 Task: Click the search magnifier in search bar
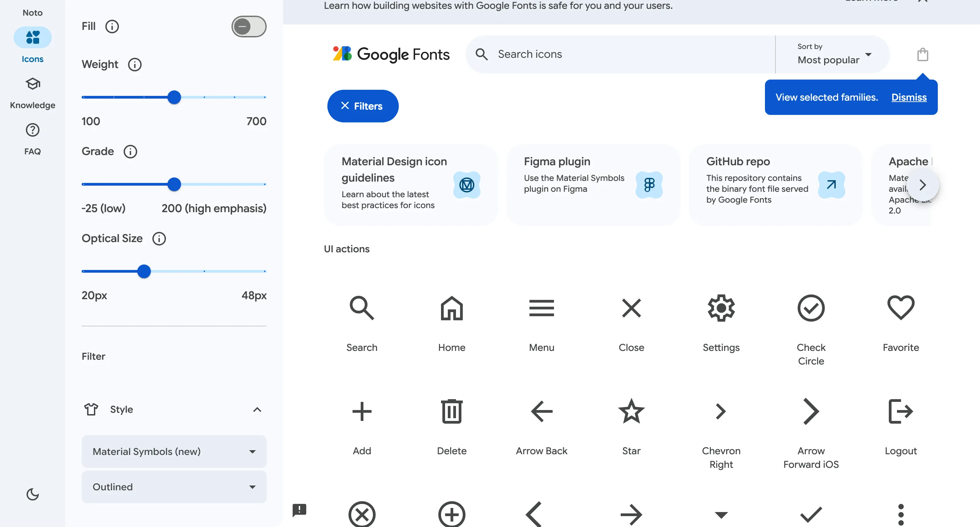point(481,54)
